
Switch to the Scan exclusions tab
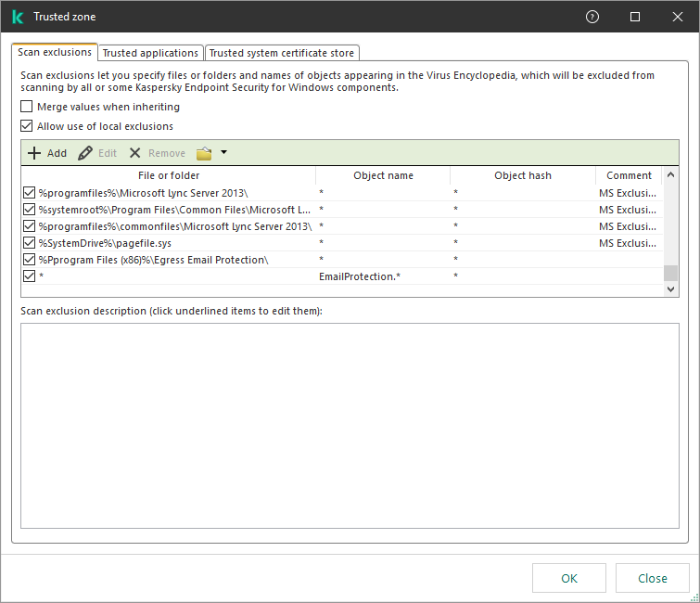(x=55, y=52)
